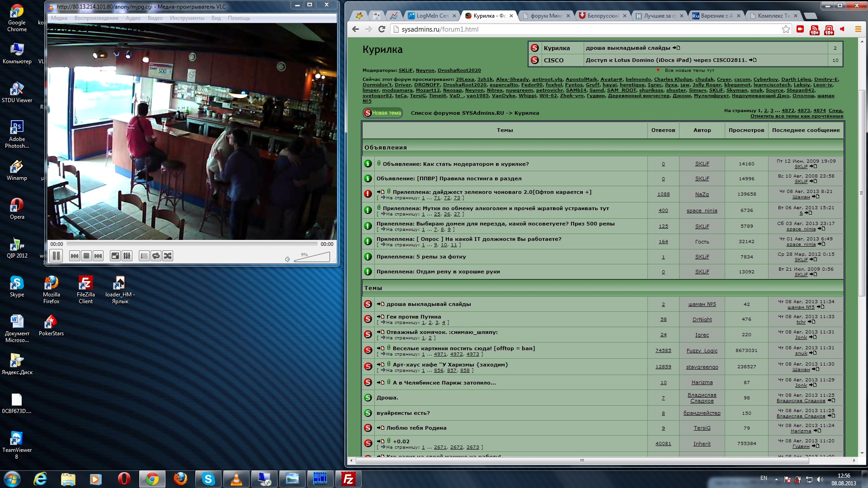The width and height of the screenshot is (868, 488).
Task: Open moderator SKLiF profile link
Action: pos(406,70)
